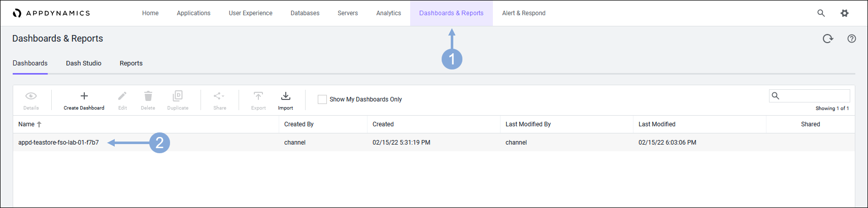Sort by the Name column header
The width and height of the screenshot is (868, 208).
coord(27,124)
